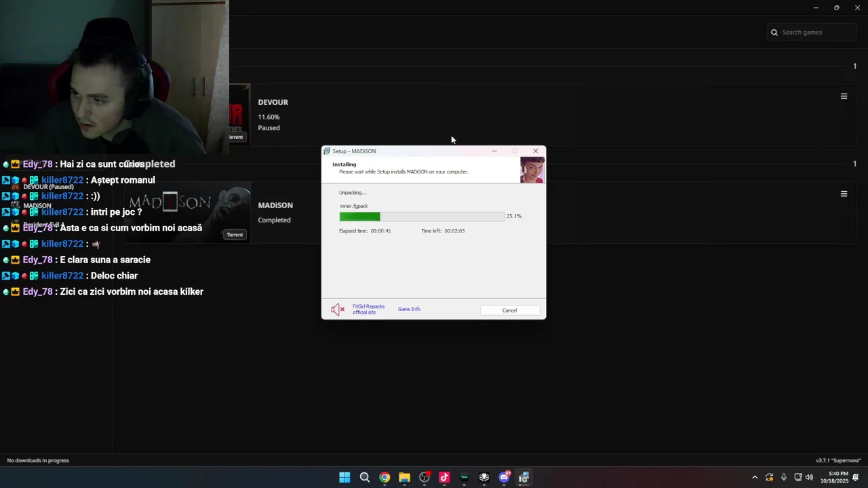This screenshot has width=868, height=488.
Task: Cancel the MADiSON installation
Action: [x=509, y=310]
